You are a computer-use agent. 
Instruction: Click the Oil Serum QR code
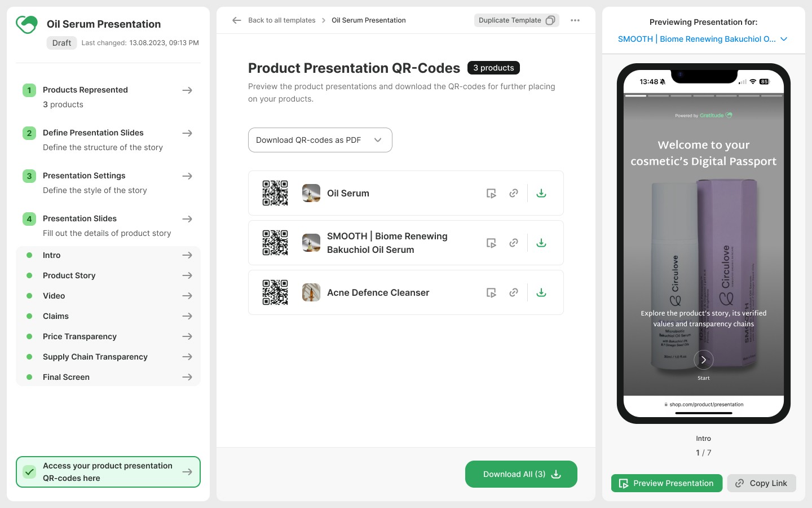coord(275,193)
